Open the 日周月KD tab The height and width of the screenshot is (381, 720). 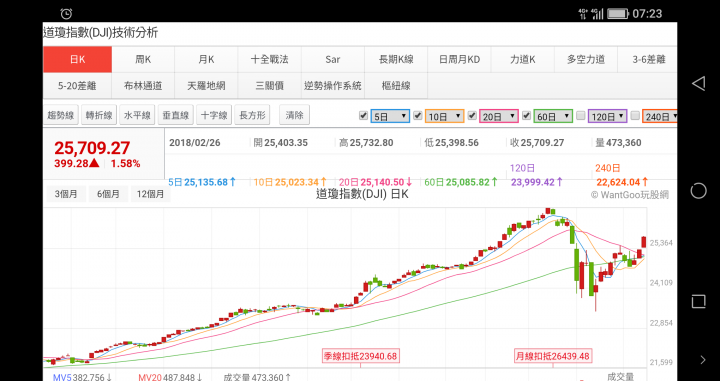tap(460, 59)
